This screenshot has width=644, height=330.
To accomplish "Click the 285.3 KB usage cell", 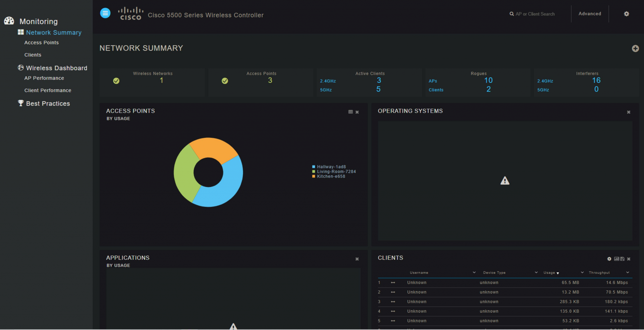I will (569, 302).
